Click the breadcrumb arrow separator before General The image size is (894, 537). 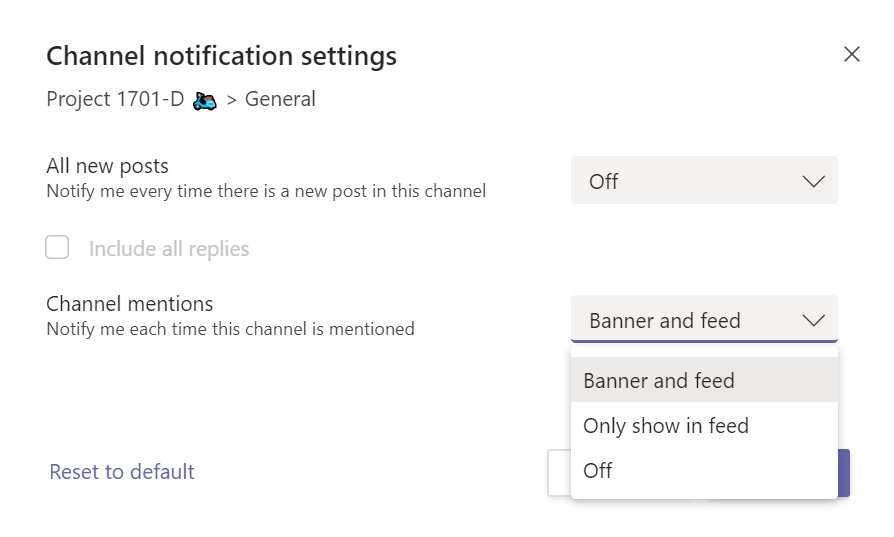click(x=231, y=100)
